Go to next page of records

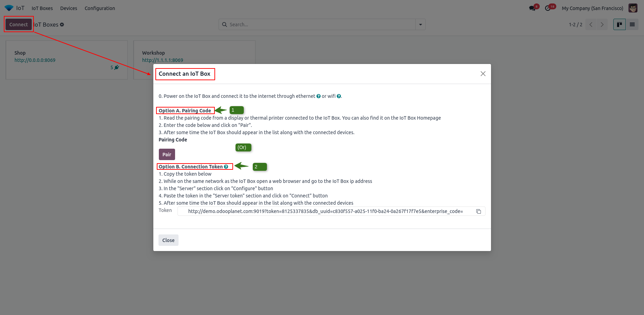point(602,25)
